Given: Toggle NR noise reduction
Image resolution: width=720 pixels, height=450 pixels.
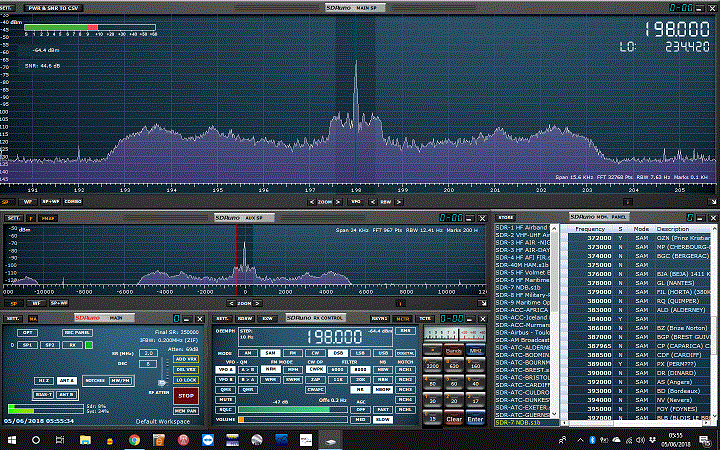Looking at the screenshot, I should (360, 389).
